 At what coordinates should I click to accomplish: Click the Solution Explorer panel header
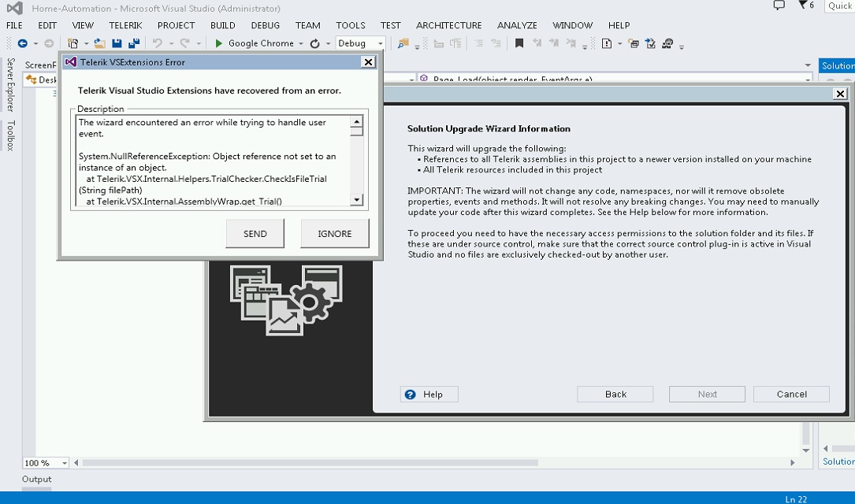(x=837, y=66)
